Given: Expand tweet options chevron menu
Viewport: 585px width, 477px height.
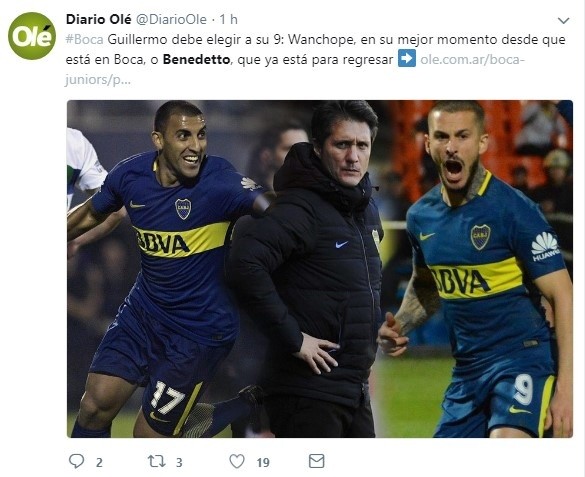Looking at the screenshot, I should click(563, 21).
